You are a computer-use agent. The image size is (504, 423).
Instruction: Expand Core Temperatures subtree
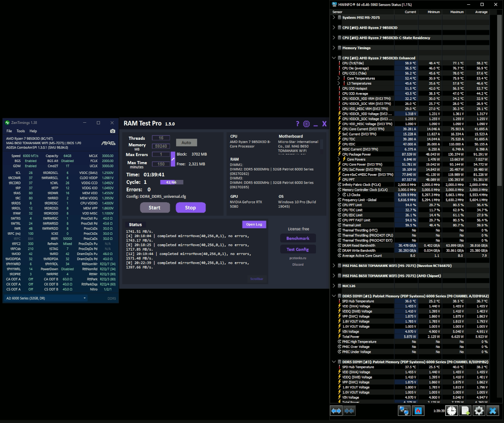point(339,78)
